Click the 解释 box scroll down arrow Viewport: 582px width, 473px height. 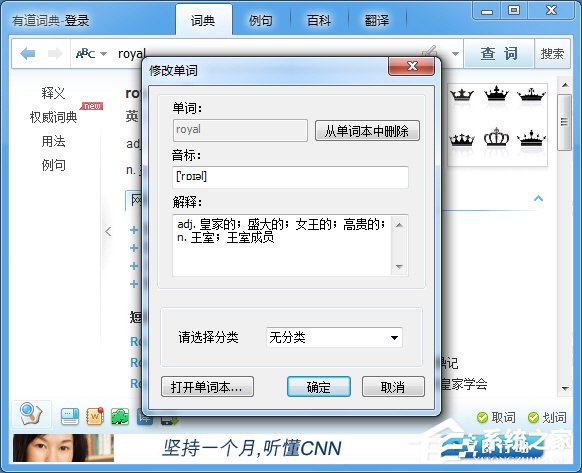[399, 266]
